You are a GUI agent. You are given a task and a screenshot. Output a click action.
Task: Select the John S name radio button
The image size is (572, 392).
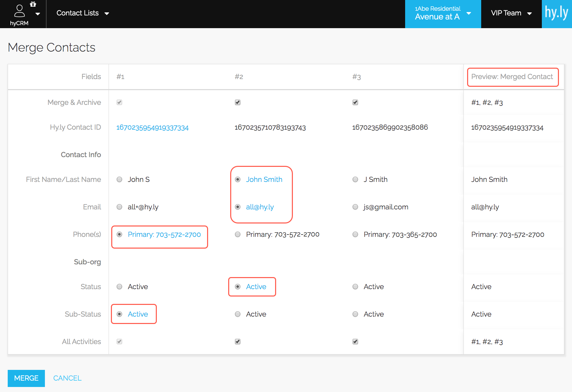[x=119, y=179]
